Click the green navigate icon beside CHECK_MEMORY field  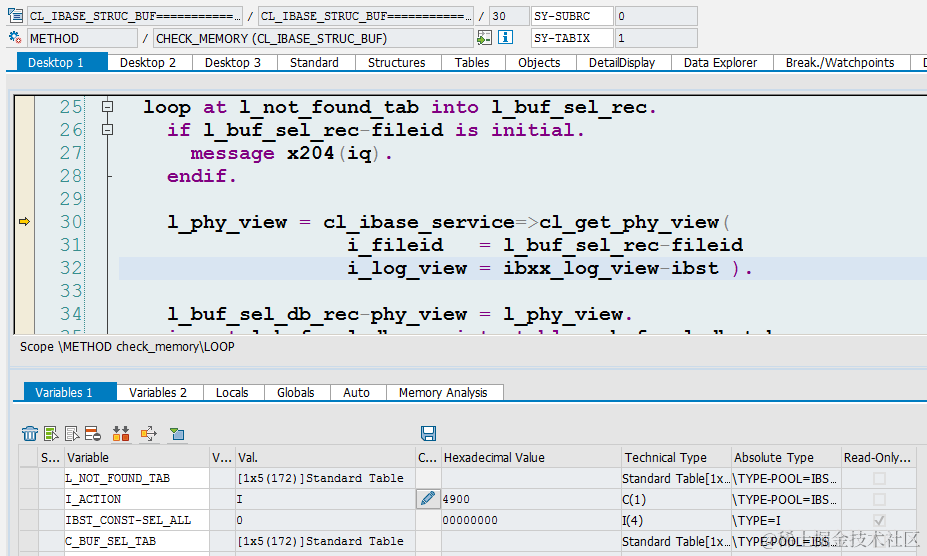[484, 38]
